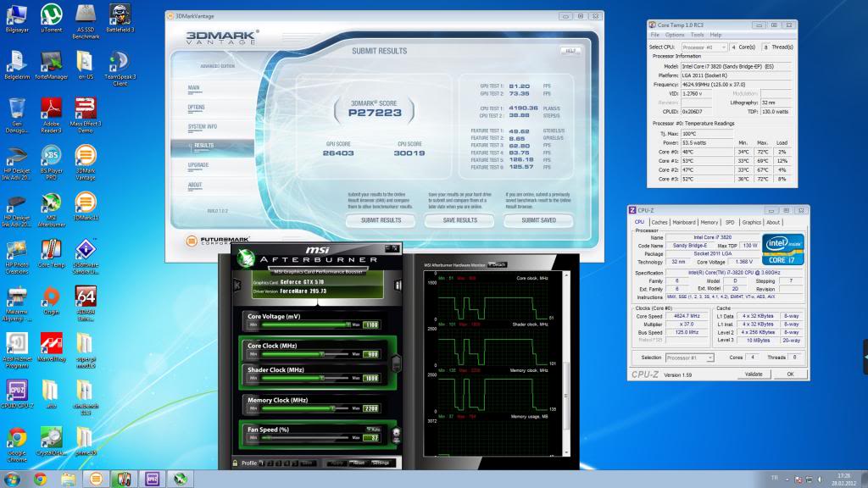
Task: Toggle Auto fan speed in Afterburner
Action: pyautogui.click(x=374, y=430)
